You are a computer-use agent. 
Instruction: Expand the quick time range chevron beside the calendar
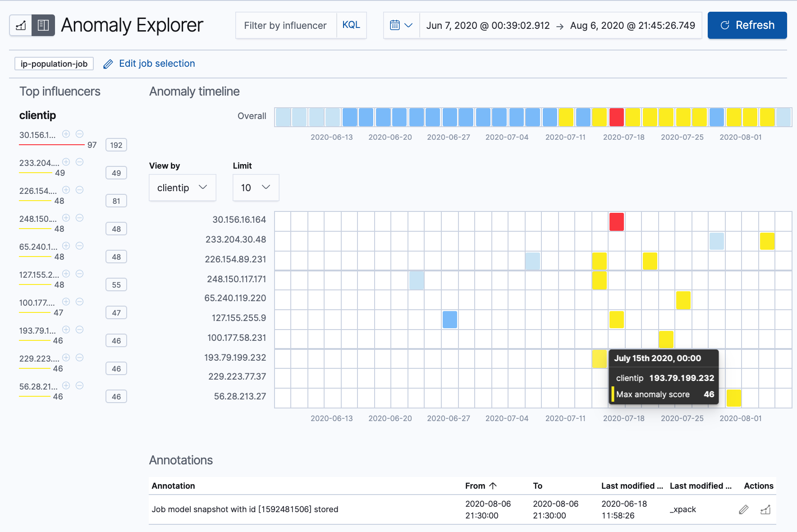(409, 25)
